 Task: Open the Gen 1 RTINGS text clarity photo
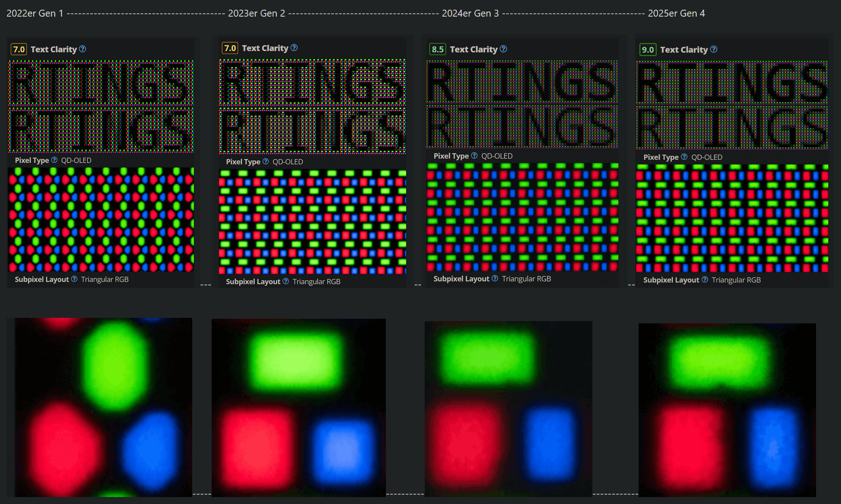click(101, 107)
